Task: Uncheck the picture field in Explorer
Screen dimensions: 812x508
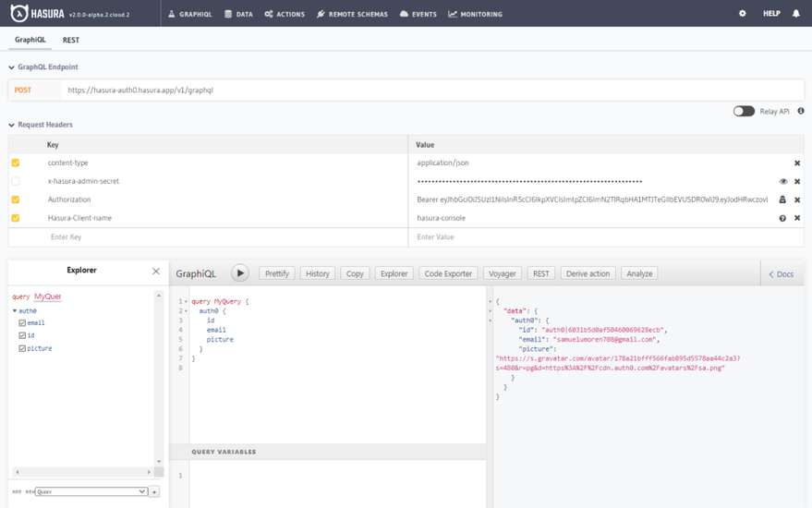Action: click(x=22, y=348)
